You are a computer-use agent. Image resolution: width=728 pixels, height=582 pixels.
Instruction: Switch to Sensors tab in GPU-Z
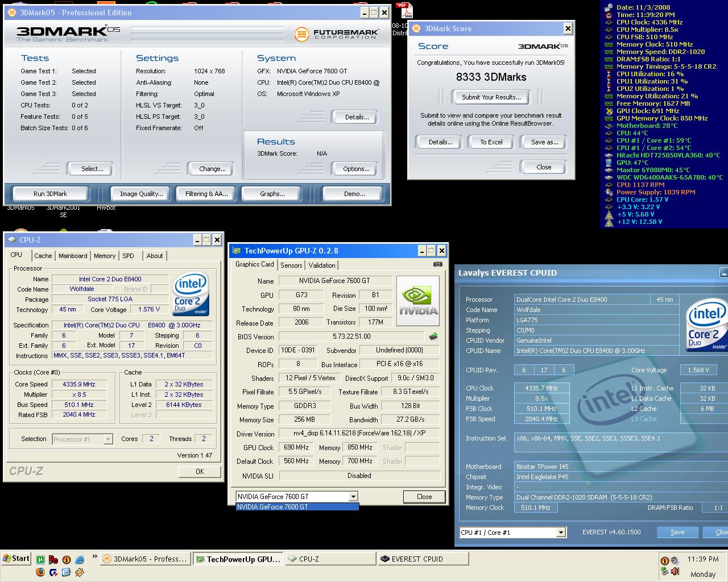pyautogui.click(x=291, y=265)
